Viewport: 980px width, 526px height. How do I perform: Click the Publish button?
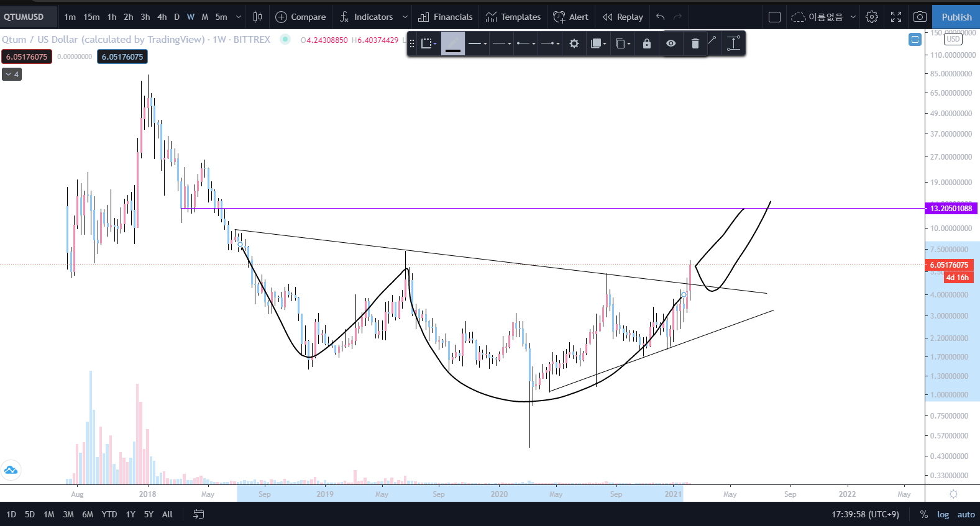click(x=956, y=17)
